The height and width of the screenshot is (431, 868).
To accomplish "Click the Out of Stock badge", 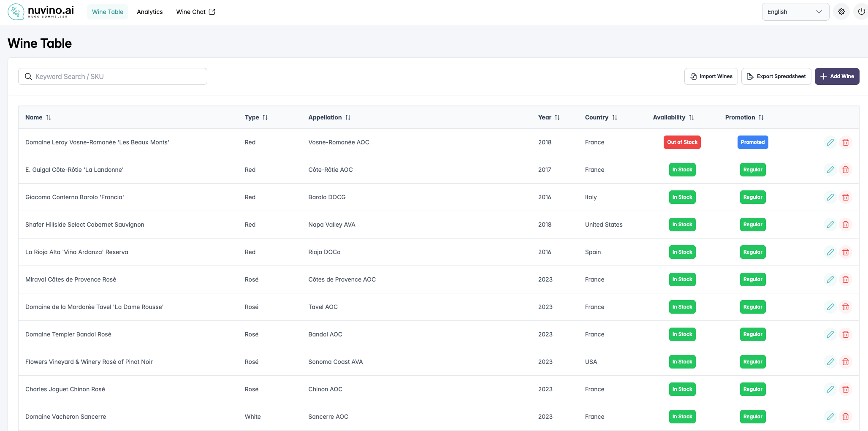I will [x=682, y=142].
